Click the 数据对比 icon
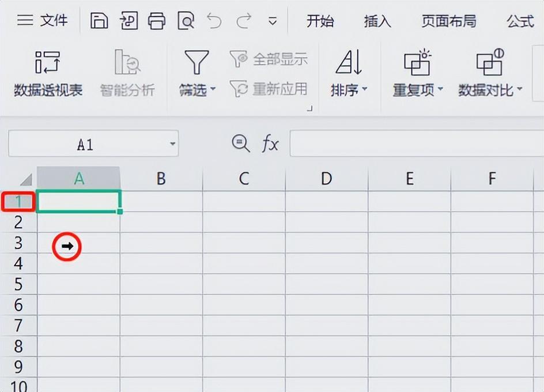Image resolution: width=544 pixels, height=392 pixels. click(x=490, y=62)
